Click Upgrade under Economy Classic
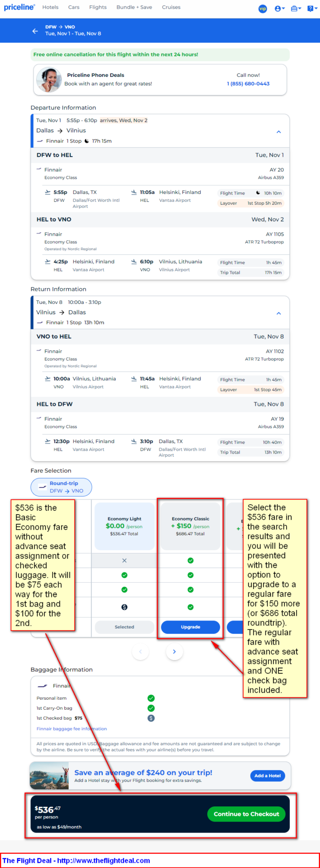Image resolution: width=320 pixels, height=868 pixels. tap(191, 627)
